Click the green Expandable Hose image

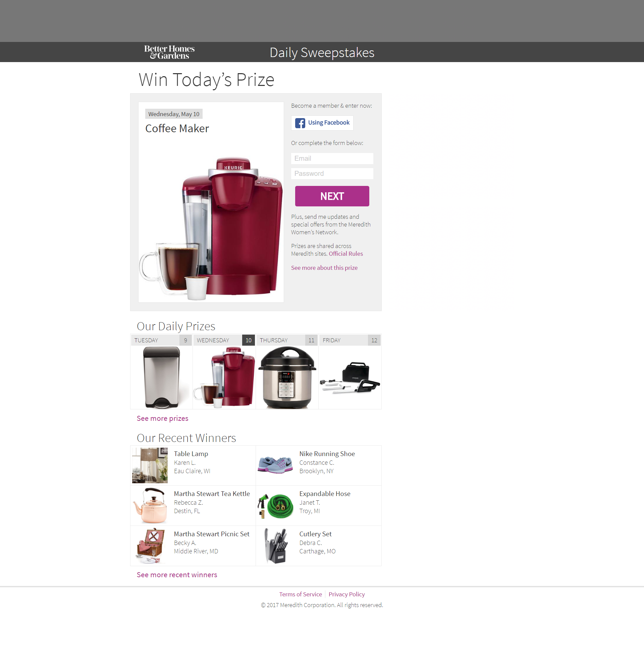(275, 506)
